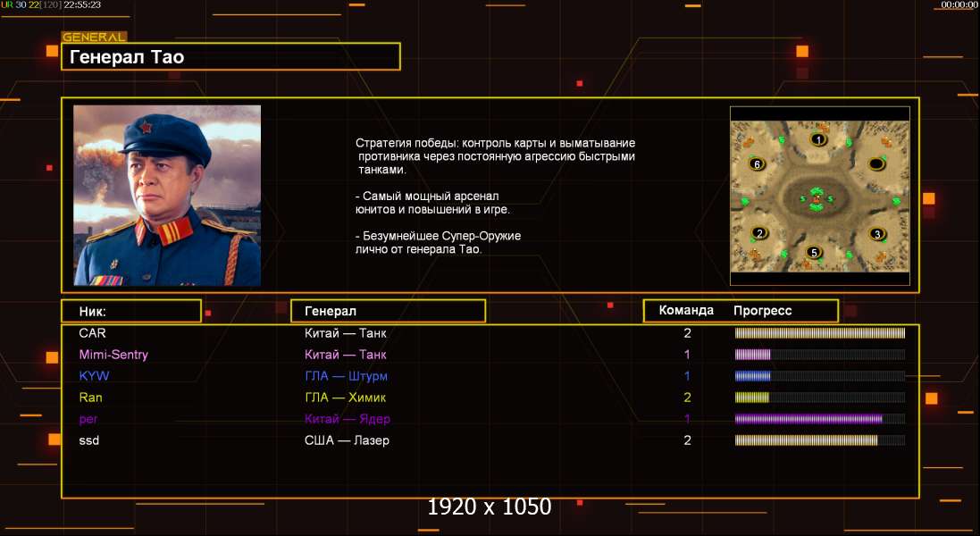Click the ГЛА — Штурм general entry
This screenshot has height=536, width=980.
pos(347,376)
